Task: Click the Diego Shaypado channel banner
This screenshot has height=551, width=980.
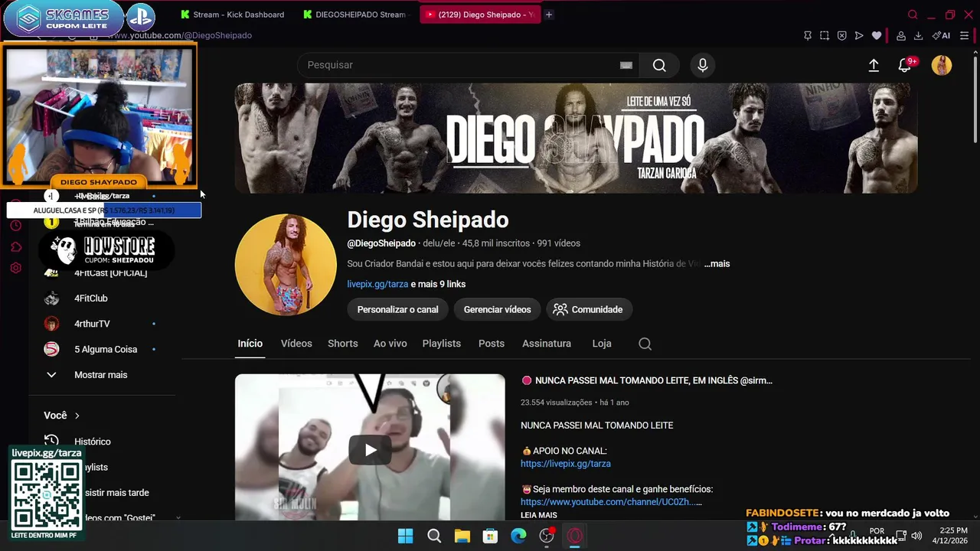Action: [x=576, y=138]
